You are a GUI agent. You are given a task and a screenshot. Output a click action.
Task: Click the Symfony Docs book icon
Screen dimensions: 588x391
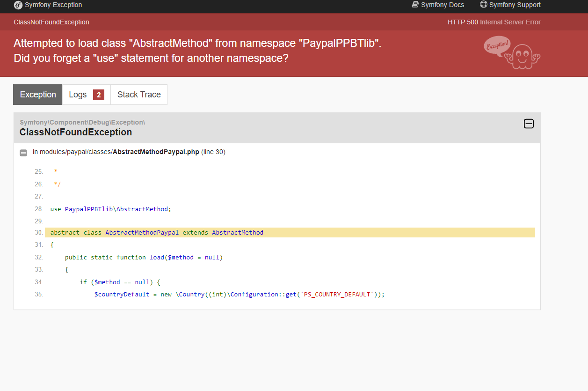click(415, 5)
